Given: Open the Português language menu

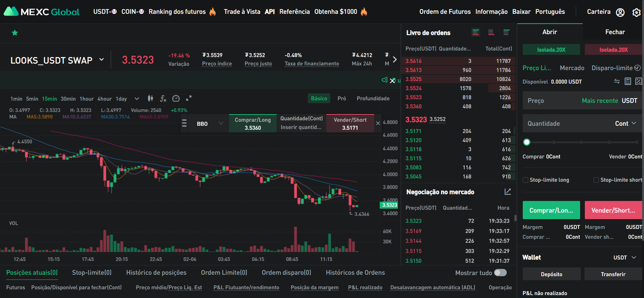Looking at the screenshot, I should click(x=550, y=12).
